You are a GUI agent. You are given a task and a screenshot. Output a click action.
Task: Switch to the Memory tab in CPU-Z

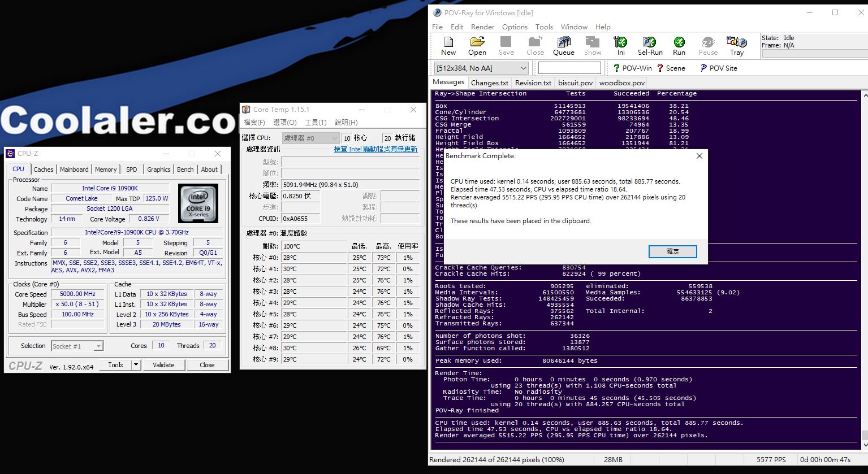click(x=106, y=169)
